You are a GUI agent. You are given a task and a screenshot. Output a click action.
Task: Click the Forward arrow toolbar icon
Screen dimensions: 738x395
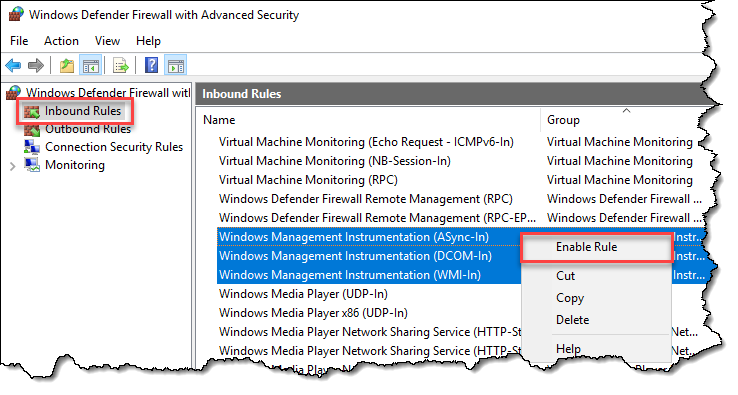point(36,65)
